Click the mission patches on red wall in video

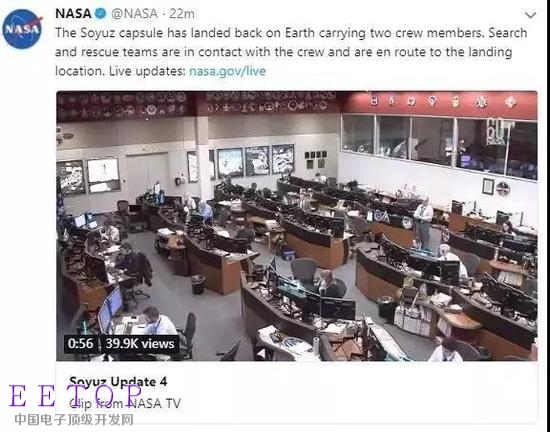[x=442, y=102]
